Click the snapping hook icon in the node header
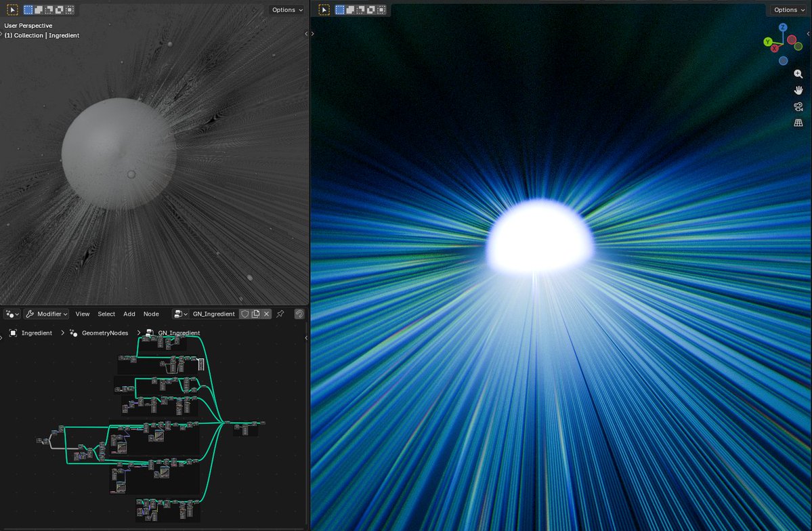 coord(298,313)
